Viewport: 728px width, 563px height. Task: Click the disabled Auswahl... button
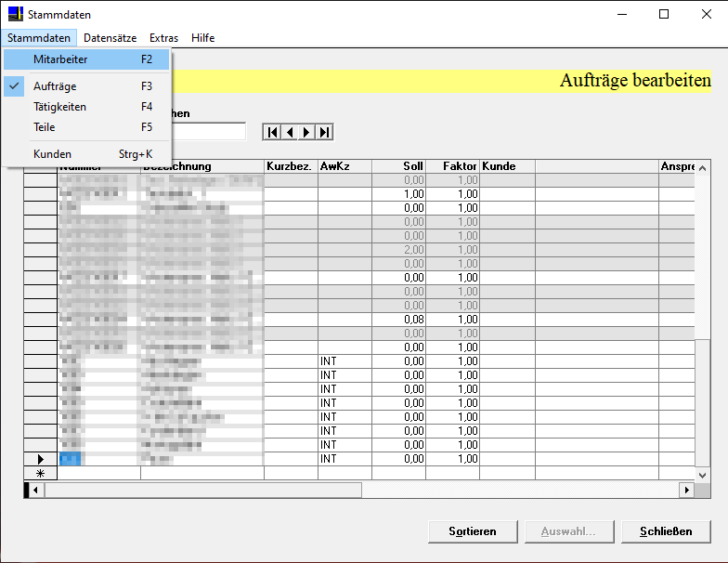tap(569, 531)
